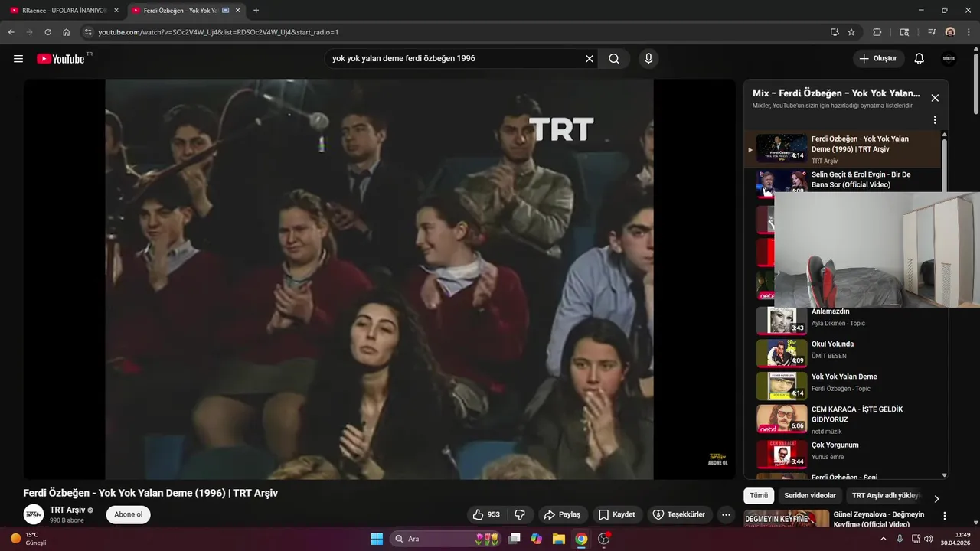Open the YouTube account avatar menu
The height and width of the screenshot is (551, 980).
click(x=949, y=59)
